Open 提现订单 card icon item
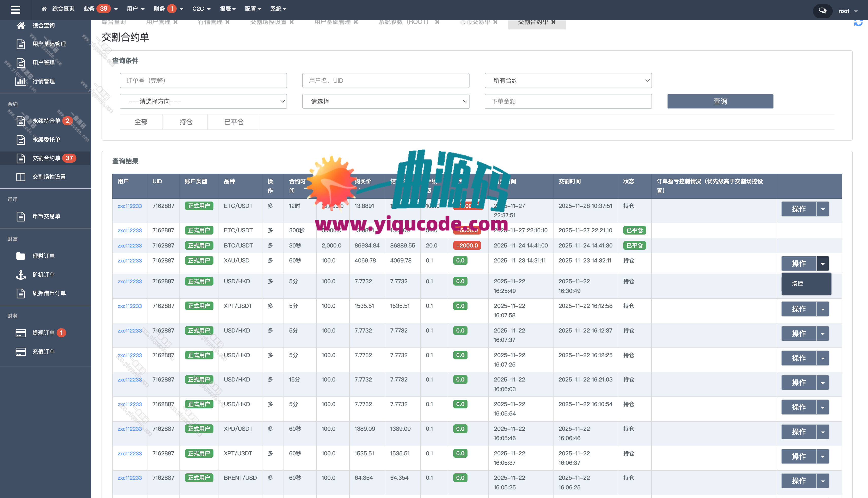This screenshot has width=868, height=498. pos(21,333)
